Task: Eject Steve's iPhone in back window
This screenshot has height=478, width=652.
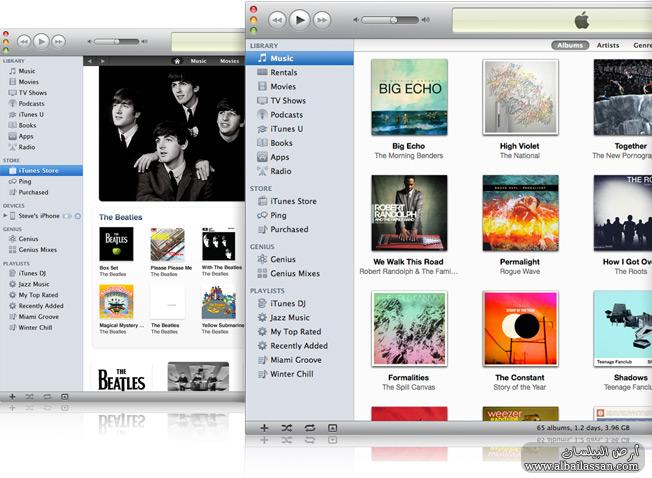Action: [78, 216]
